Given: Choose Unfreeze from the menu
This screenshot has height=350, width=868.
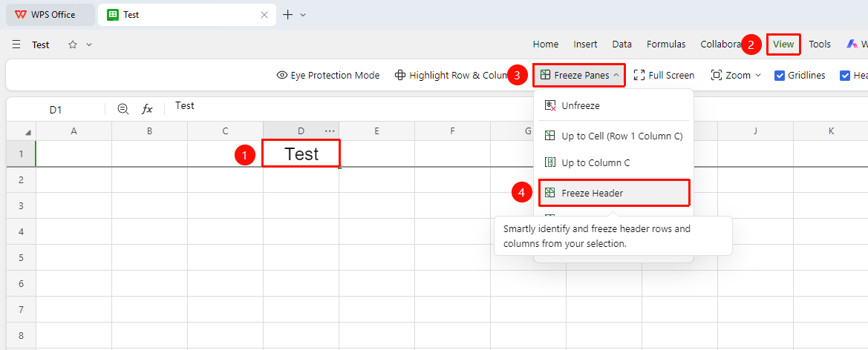Looking at the screenshot, I should point(613,105).
